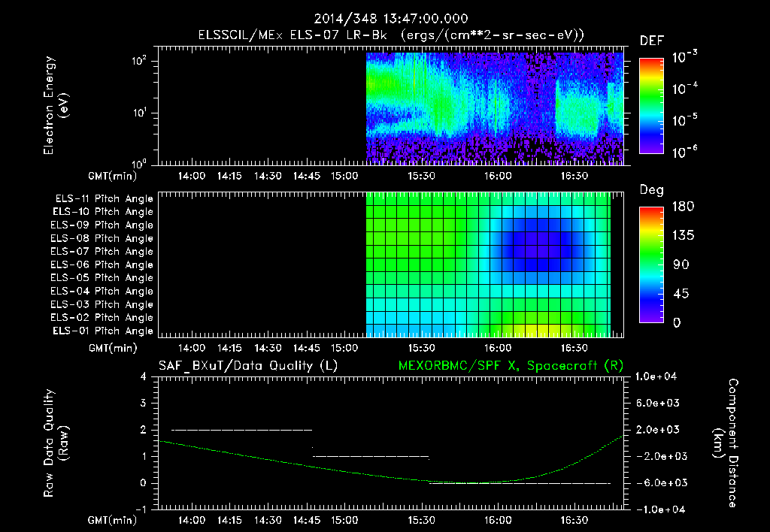Select the ELS-03 Pitch Angle row label
Screen dimensions: 770x532
102,305
